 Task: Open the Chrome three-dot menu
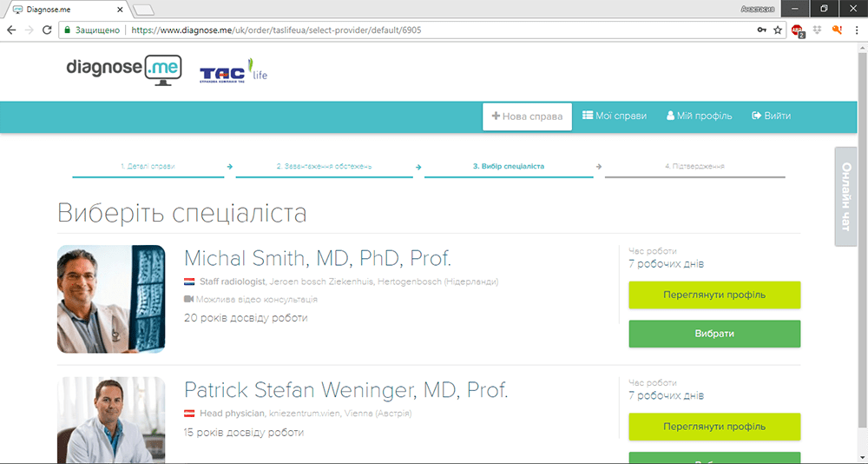(x=856, y=30)
